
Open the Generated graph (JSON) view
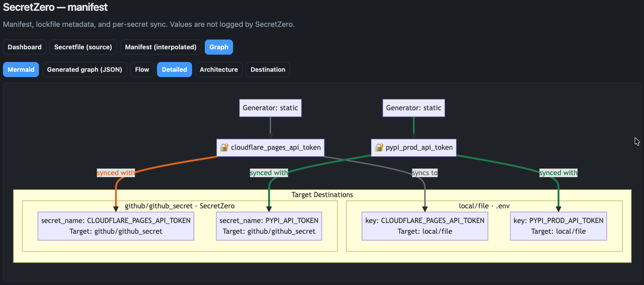pyautogui.click(x=84, y=69)
